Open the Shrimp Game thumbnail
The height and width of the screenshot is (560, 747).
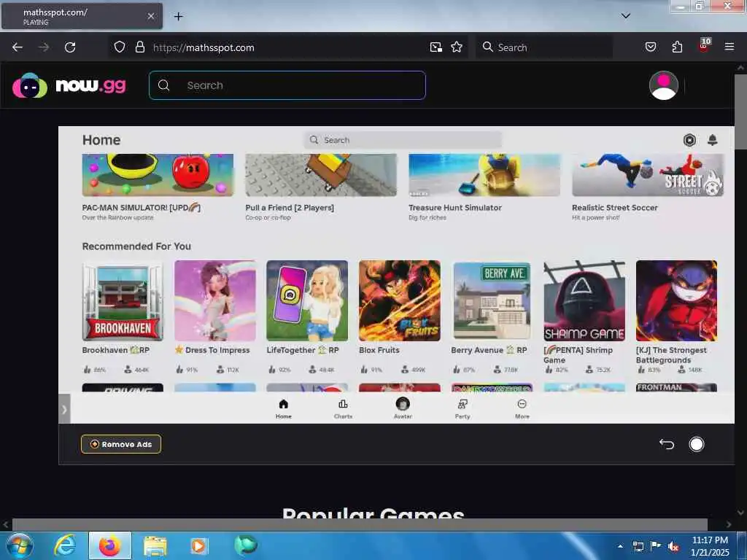(584, 300)
